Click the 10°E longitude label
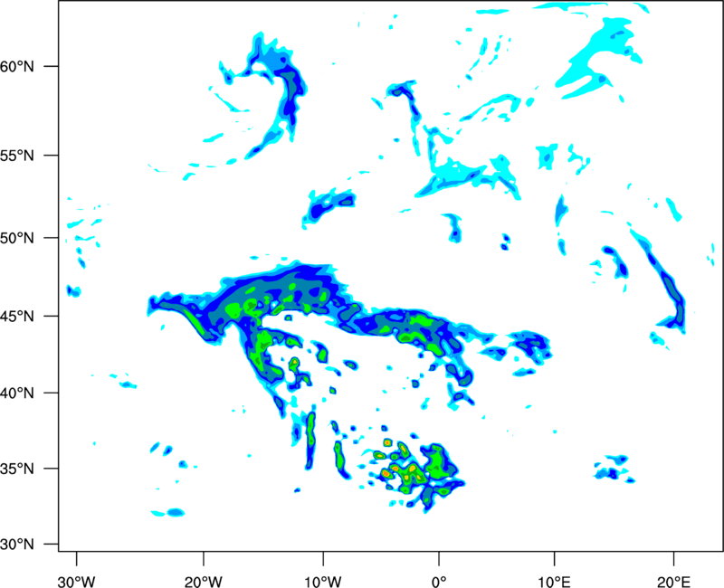This screenshot has width=724, height=588. (554, 582)
